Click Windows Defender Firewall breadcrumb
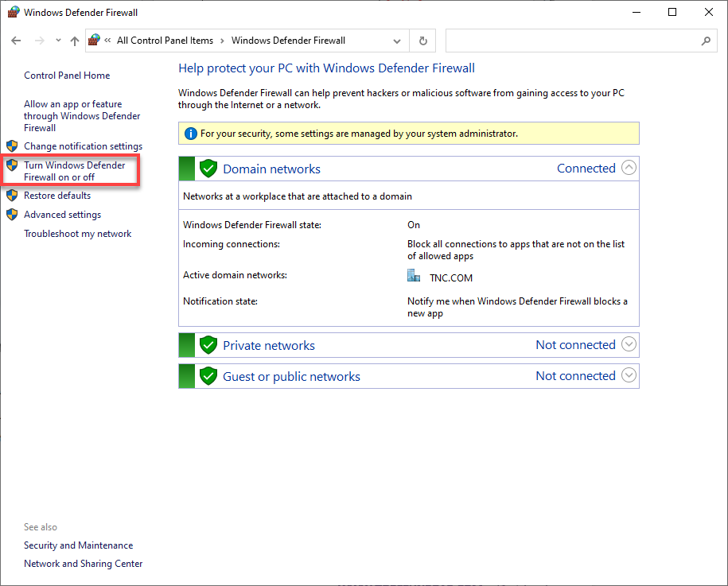The width and height of the screenshot is (728, 586). tap(288, 41)
